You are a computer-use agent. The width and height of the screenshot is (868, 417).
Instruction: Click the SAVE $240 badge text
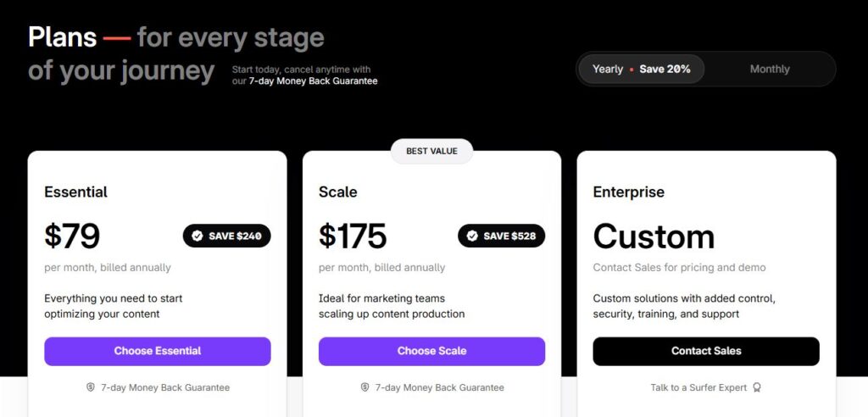[235, 236]
